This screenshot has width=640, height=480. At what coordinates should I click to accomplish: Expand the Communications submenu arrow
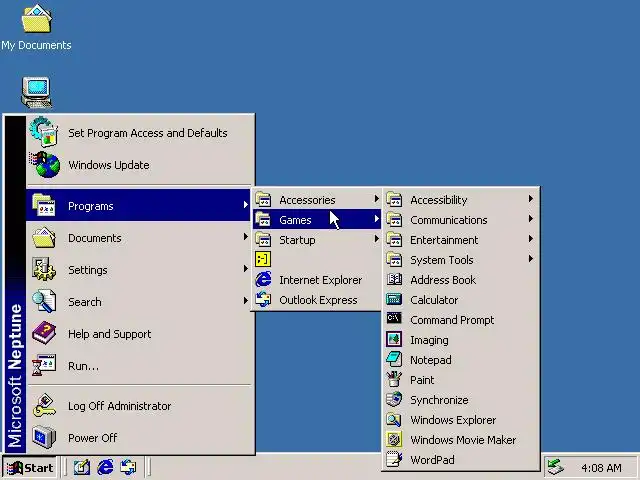(x=530, y=219)
